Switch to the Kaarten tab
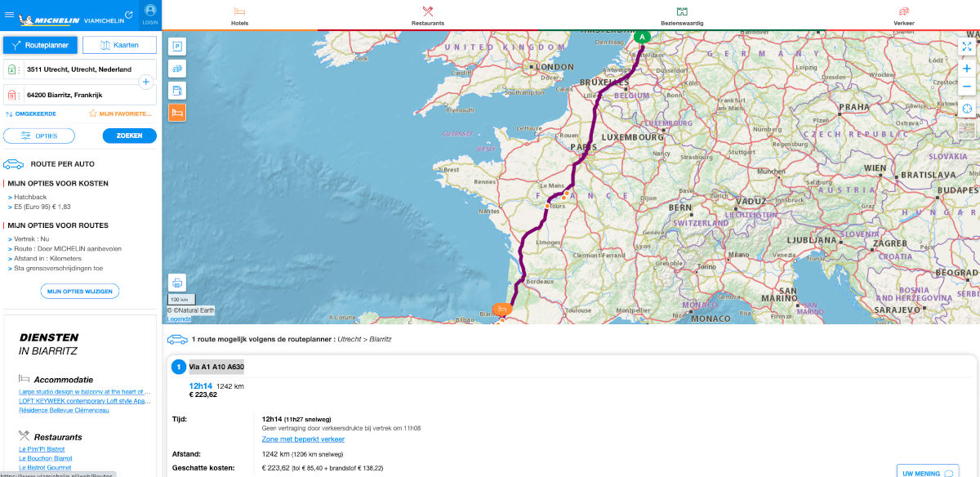The width and height of the screenshot is (980, 477). click(121, 46)
